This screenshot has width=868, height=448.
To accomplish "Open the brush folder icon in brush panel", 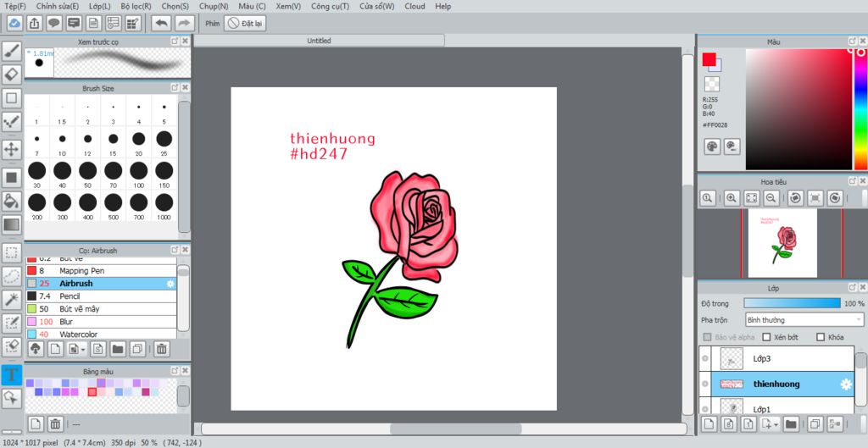I will tap(117, 349).
